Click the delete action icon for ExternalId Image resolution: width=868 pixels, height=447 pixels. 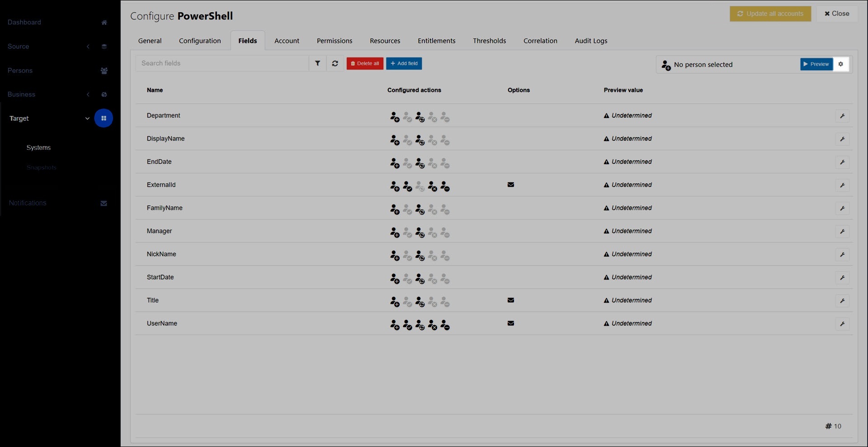coord(445,186)
